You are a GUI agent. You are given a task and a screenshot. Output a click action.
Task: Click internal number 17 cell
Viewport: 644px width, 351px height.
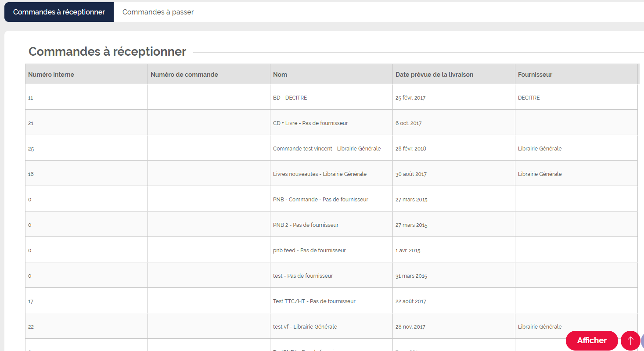[x=86, y=301]
